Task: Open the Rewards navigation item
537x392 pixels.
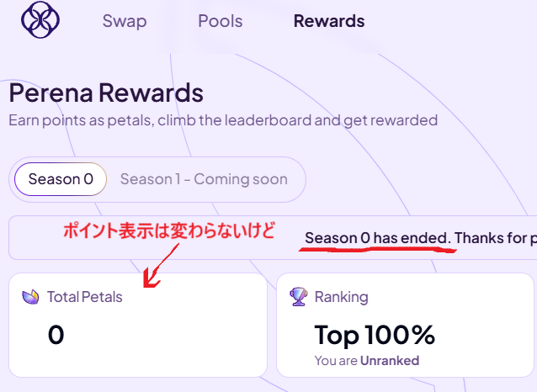Action: 329,21
